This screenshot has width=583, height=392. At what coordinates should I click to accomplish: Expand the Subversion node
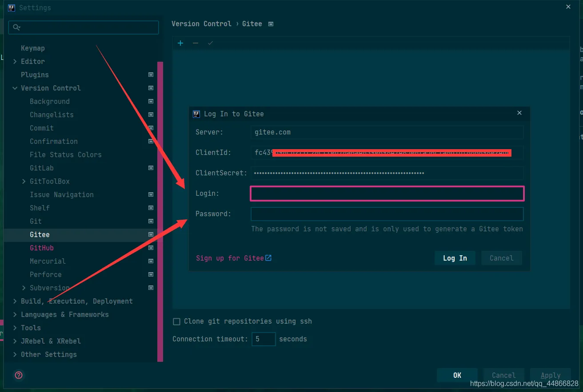(24, 288)
